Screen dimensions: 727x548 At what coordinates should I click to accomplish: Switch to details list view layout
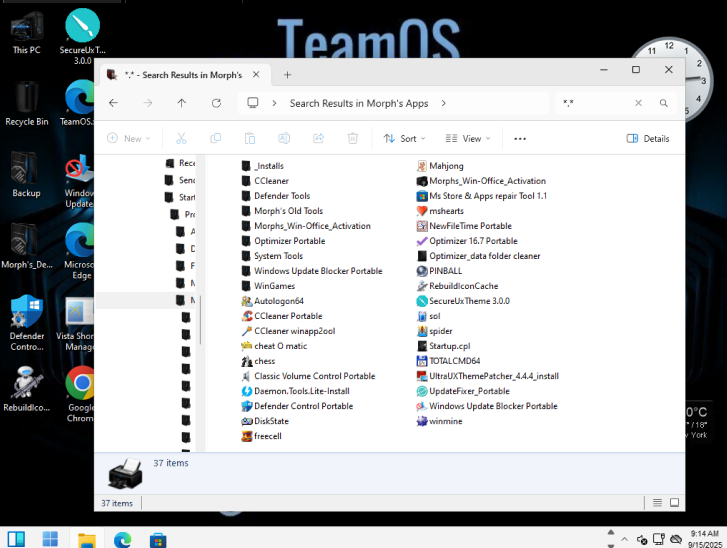[657, 503]
